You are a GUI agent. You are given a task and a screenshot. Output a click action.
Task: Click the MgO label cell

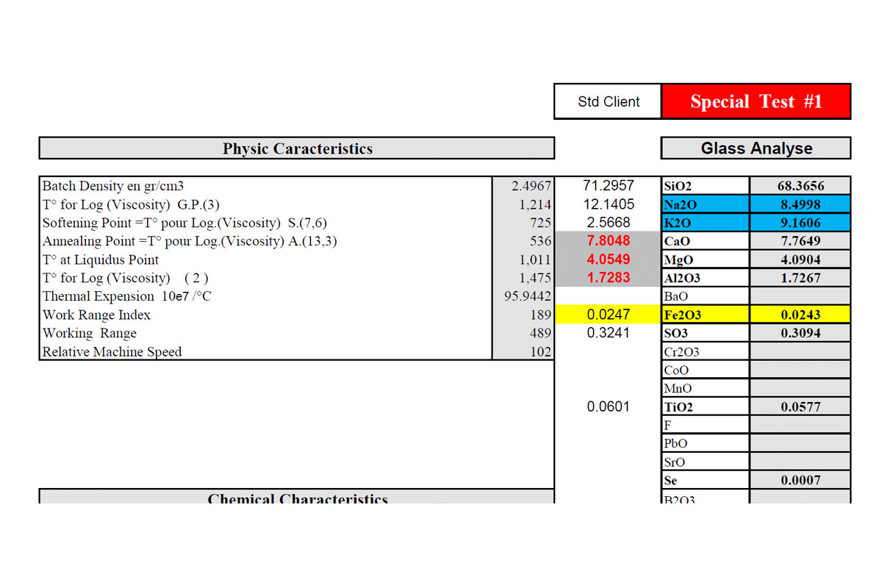[706, 259]
